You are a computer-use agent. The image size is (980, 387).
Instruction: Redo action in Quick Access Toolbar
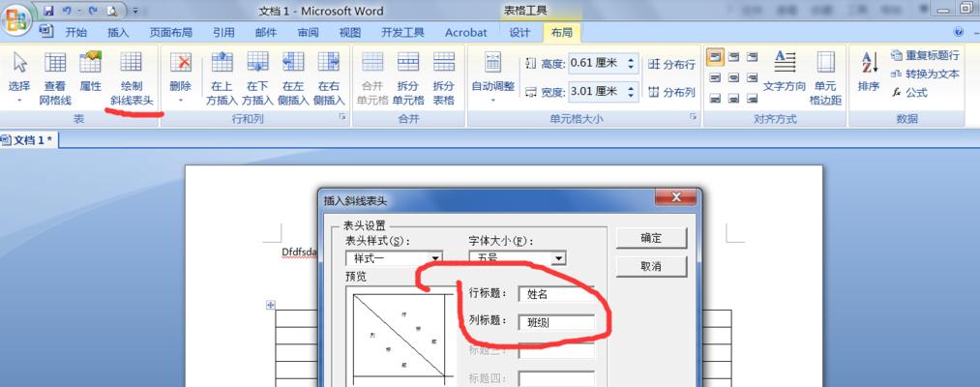[93, 11]
